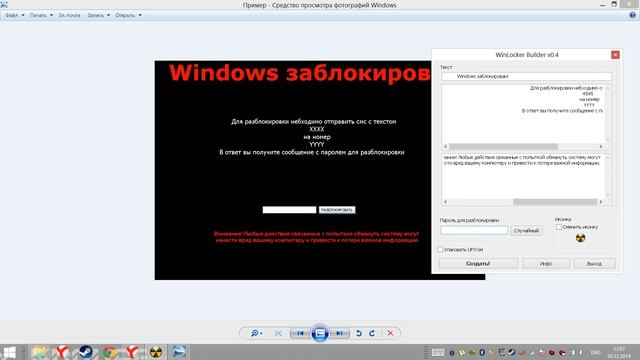Viewport: 640px width, 360px height.
Task: Open the Yandex icon next to the radiation icon
Action: pos(132,352)
